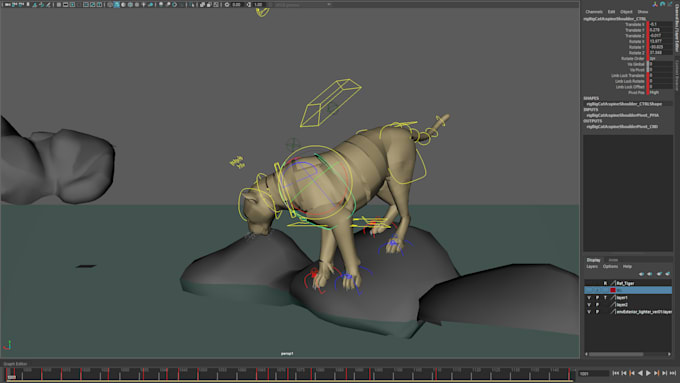Image resolution: width=680 pixels, height=383 pixels.
Task: Go to end of playback range
Action: point(673,373)
